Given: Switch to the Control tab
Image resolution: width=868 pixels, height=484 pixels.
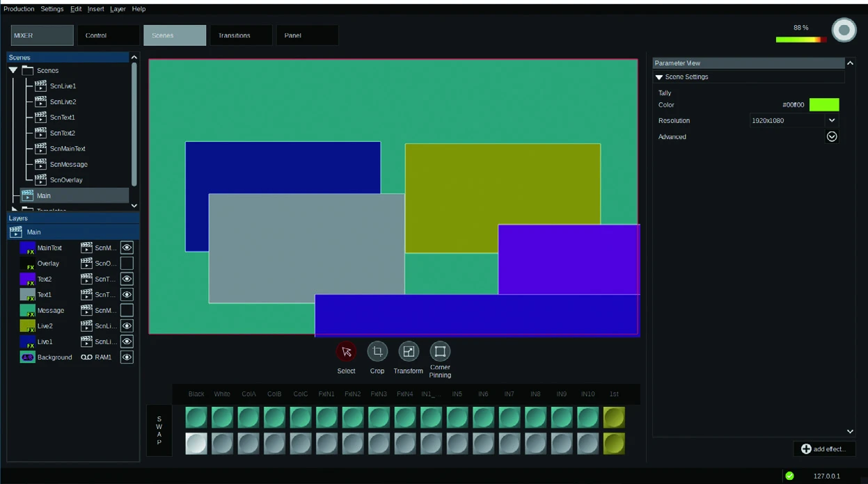Looking at the screenshot, I should (x=108, y=35).
